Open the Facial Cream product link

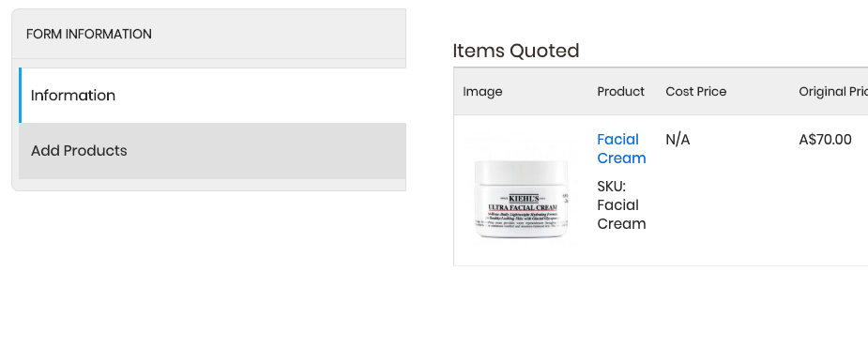(x=621, y=149)
